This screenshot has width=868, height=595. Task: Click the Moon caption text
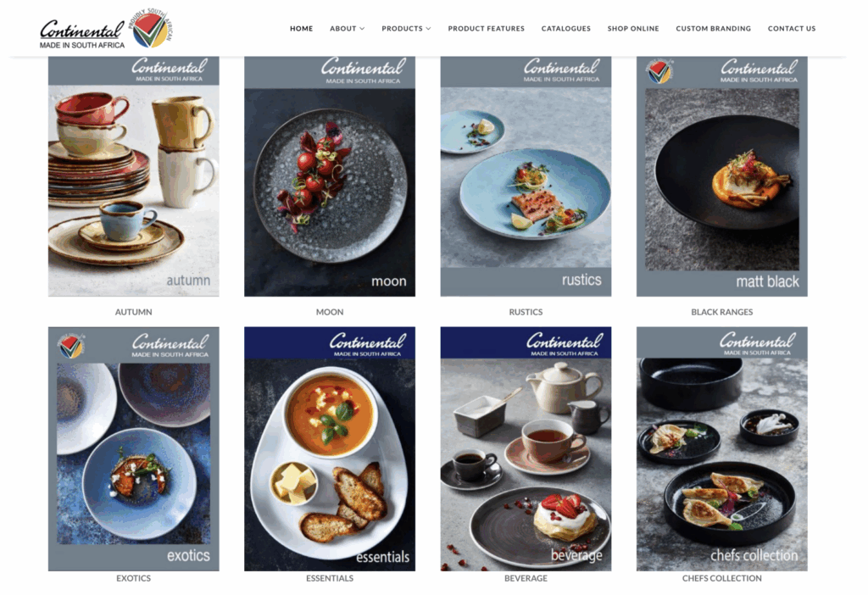[330, 312]
